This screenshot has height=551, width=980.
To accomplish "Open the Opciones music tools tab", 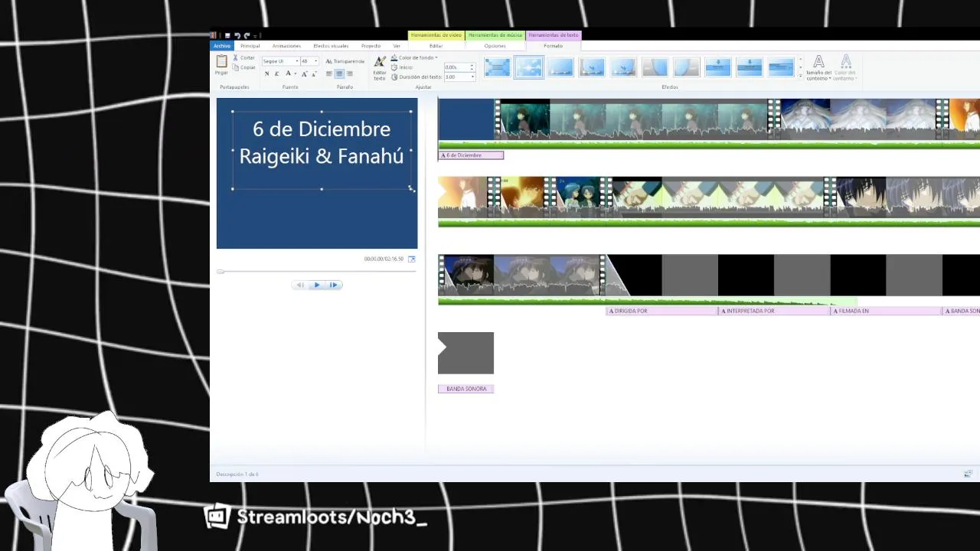I will point(495,46).
